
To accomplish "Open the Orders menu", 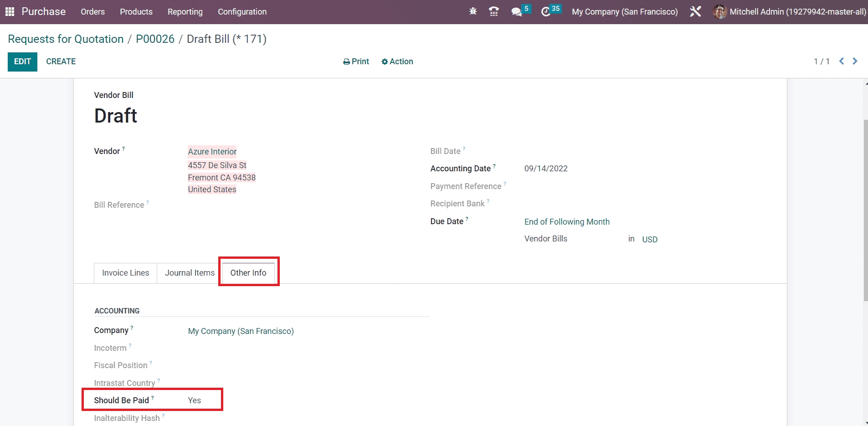I will pyautogui.click(x=92, y=11).
